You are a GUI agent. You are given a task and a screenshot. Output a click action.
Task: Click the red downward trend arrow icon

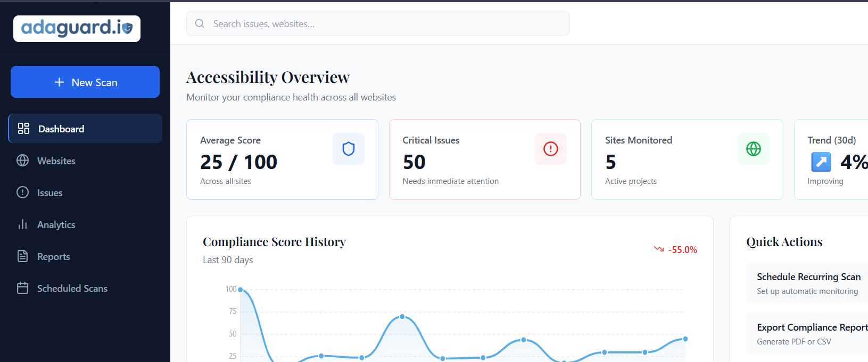tap(659, 249)
